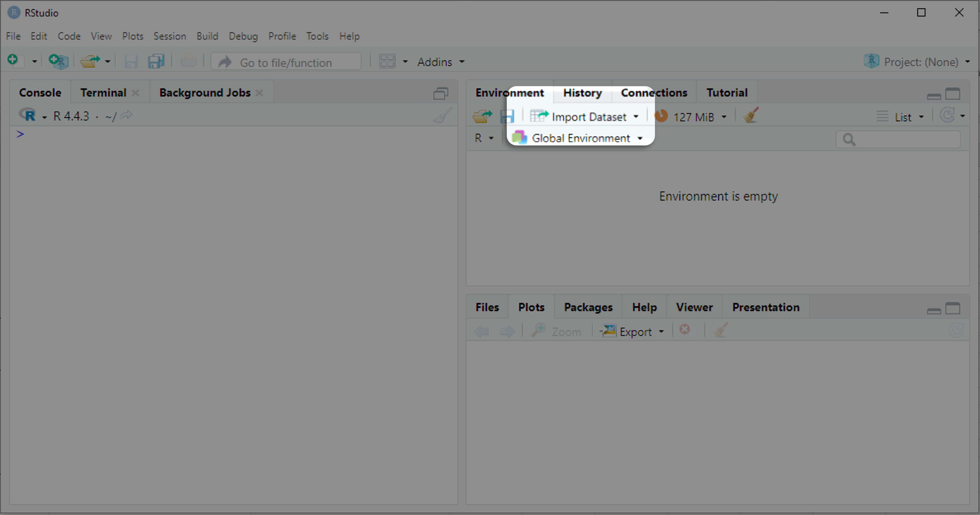Click the Open File folder icon
980x515 pixels.
pos(90,61)
